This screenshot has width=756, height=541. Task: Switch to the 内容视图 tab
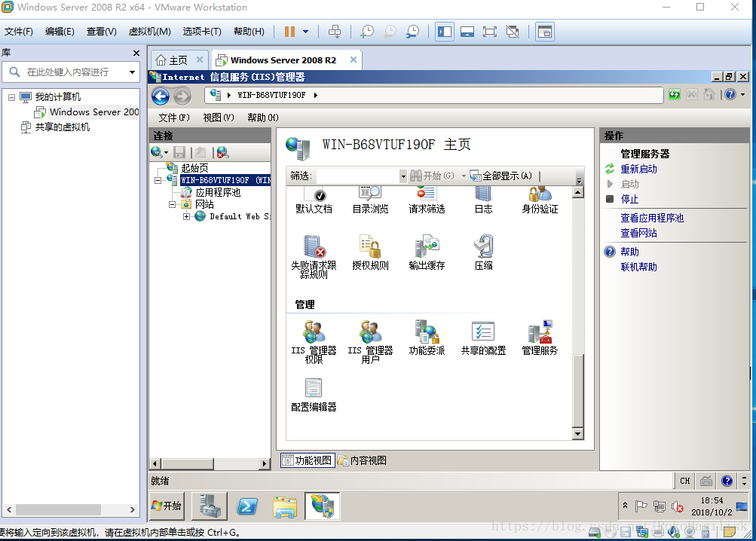[363, 460]
